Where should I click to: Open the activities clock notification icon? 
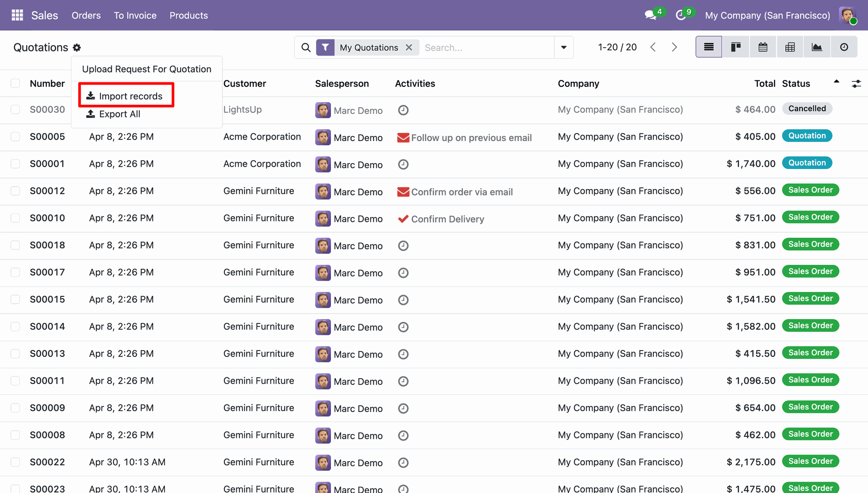(680, 15)
